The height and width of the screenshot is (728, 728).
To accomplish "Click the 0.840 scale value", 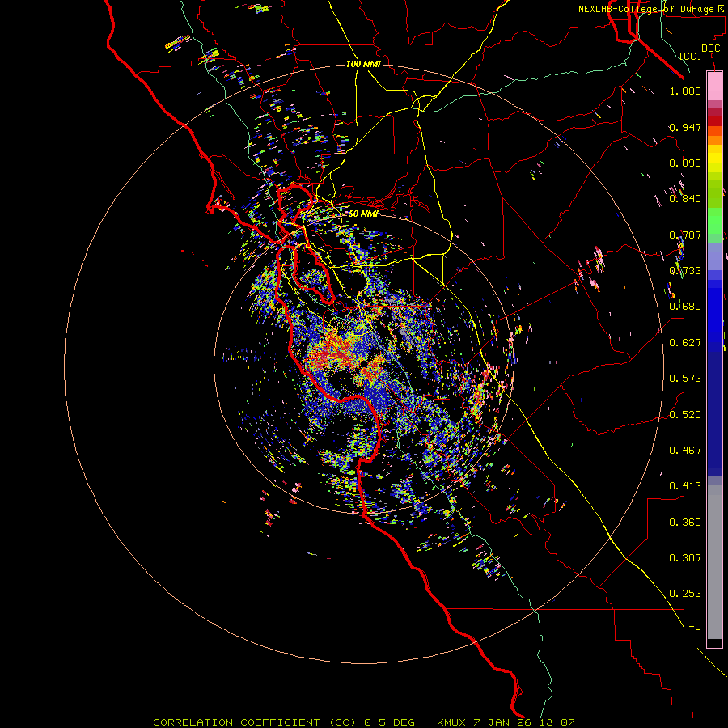I will click(685, 199).
